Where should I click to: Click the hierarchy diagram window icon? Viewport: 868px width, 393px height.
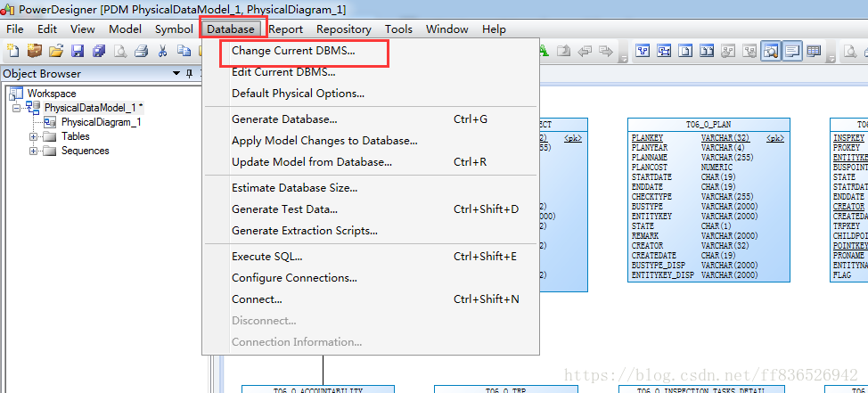643,51
